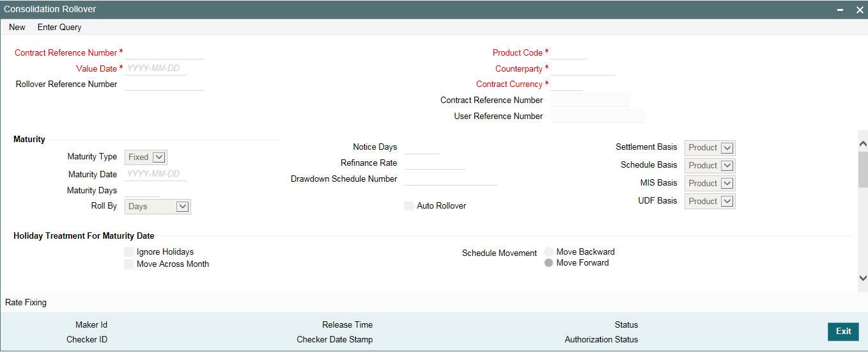The height and width of the screenshot is (352, 868).
Task: Check the Move Across Month option
Action: tap(129, 264)
